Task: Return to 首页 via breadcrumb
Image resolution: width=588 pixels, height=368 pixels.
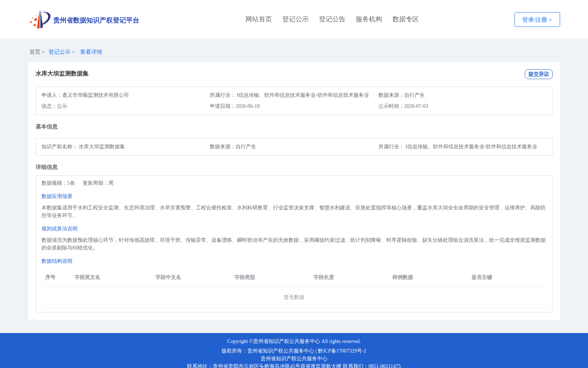Action: [35, 52]
